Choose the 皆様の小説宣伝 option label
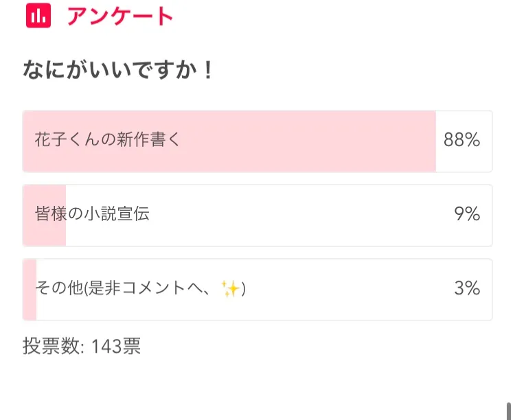 tap(92, 215)
